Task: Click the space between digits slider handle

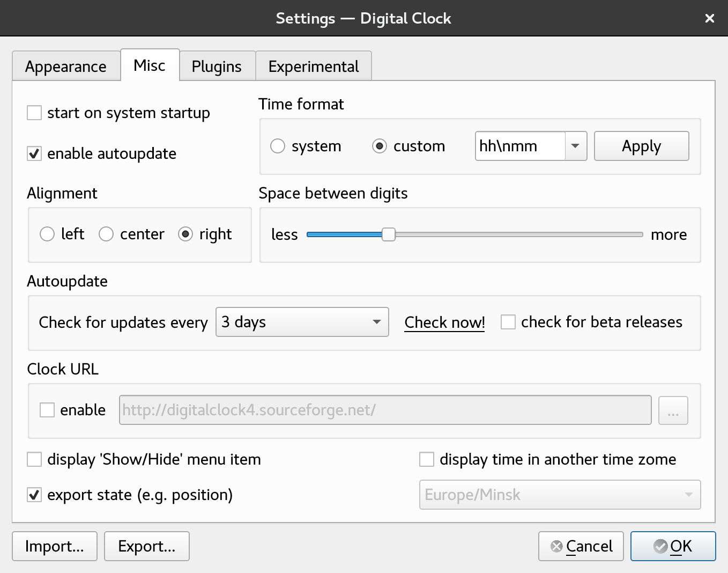Action: click(x=388, y=234)
